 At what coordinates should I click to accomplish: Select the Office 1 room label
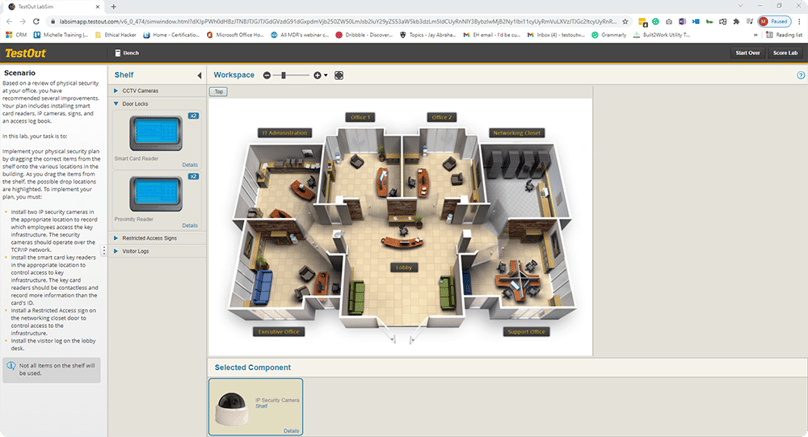tap(360, 117)
